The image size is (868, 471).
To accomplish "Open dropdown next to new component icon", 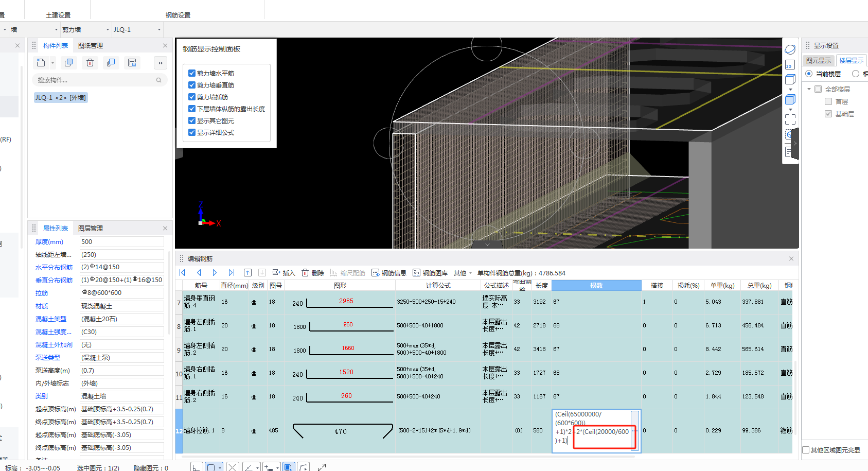I will (x=52, y=63).
